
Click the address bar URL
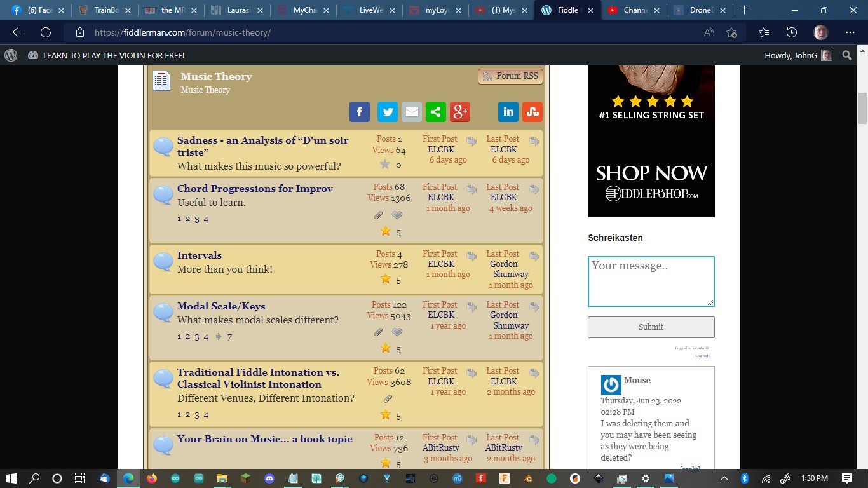183,32
